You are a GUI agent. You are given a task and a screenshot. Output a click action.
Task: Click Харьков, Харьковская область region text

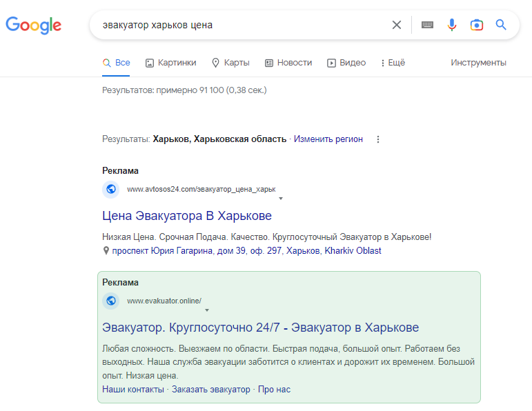(x=219, y=139)
